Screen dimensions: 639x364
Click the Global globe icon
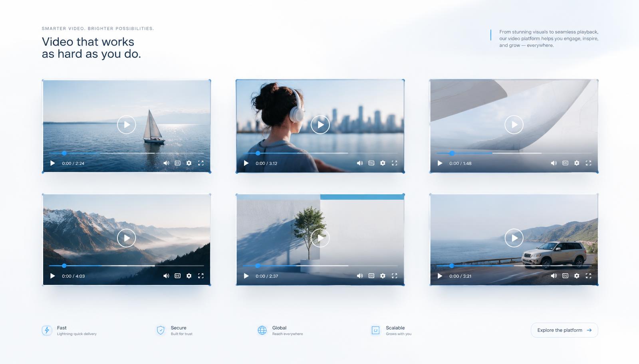coord(262,330)
